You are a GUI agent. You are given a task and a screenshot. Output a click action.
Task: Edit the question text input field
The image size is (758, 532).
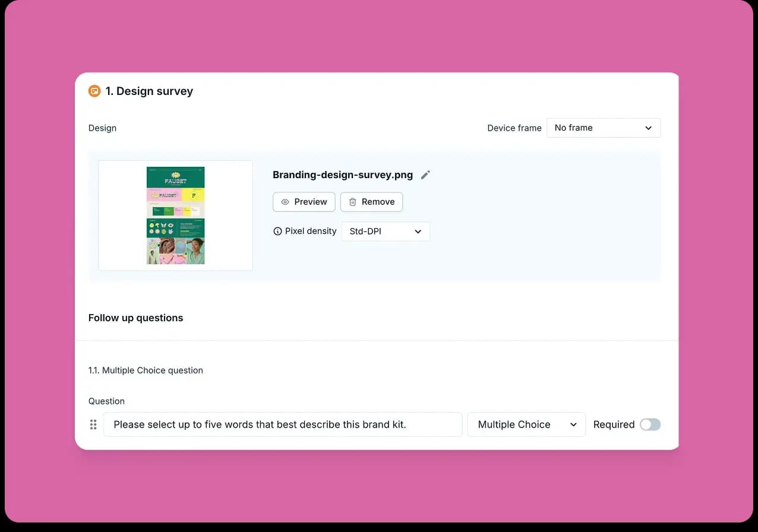(x=283, y=425)
